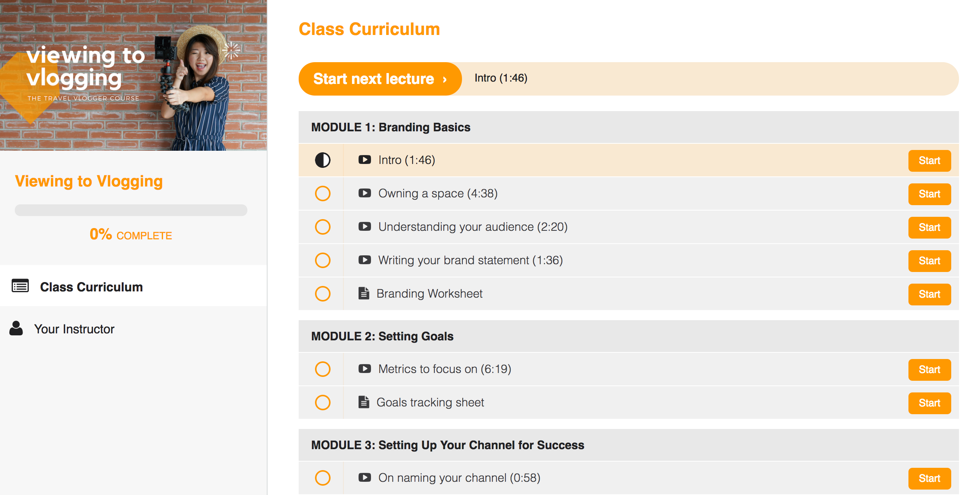The height and width of the screenshot is (495, 980).
Task: Click the video icon beside Intro lecture
Action: (x=364, y=160)
